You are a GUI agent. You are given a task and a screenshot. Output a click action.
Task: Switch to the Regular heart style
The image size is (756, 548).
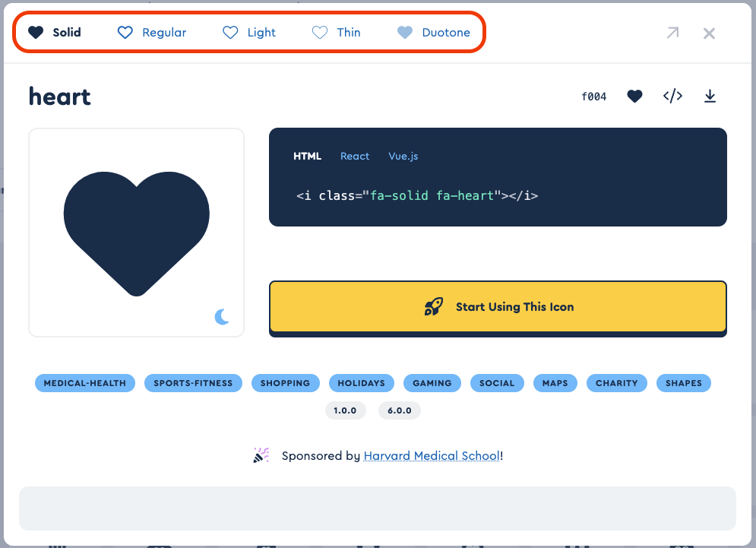coord(152,33)
